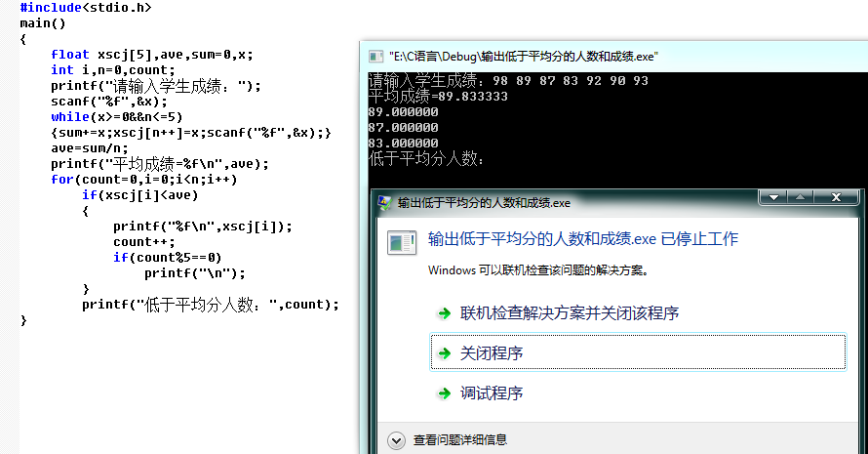The width and height of the screenshot is (868, 454).
Task: Click code line printf("请输入学生成绩：");
Action: pos(155,86)
